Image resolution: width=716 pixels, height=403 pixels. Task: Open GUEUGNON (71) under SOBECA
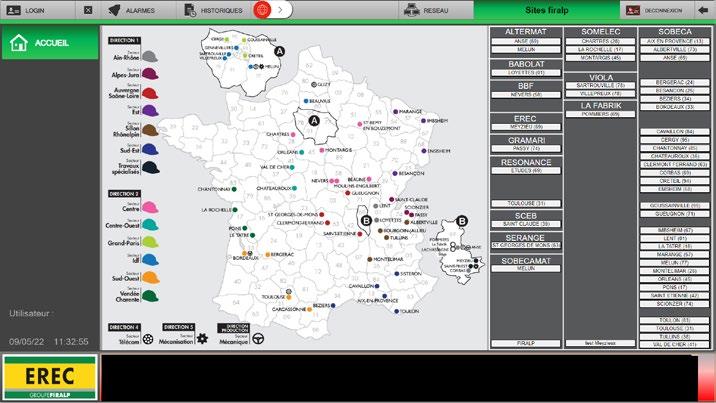coord(674,214)
